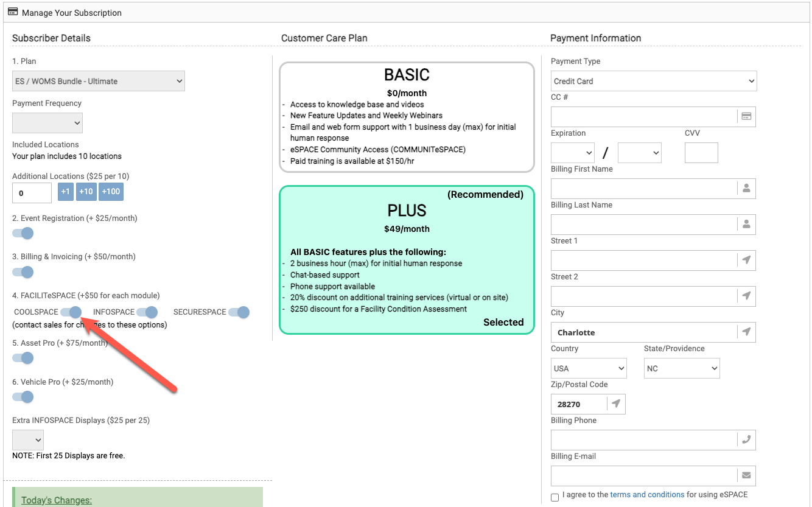The height and width of the screenshot is (507, 812).
Task: Click person icon beside Billing First Name field
Action: pyautogui.click(x=746, y=189)
